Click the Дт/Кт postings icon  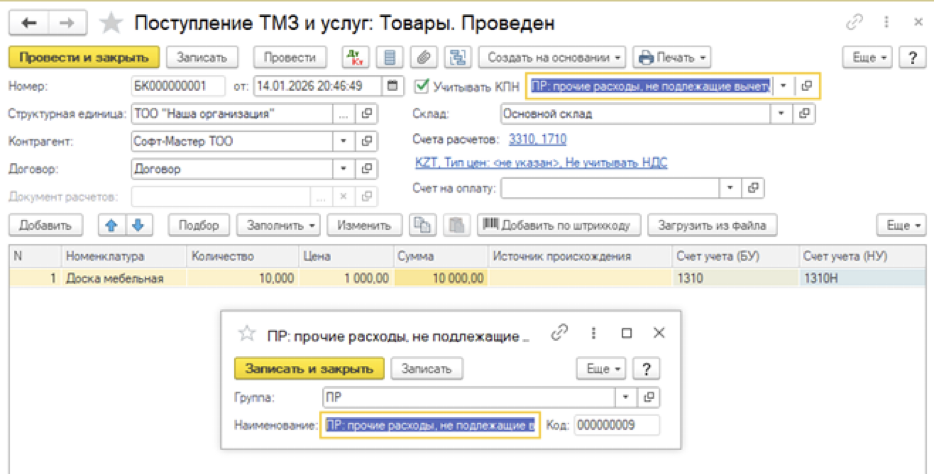click(x=355, y=58)
